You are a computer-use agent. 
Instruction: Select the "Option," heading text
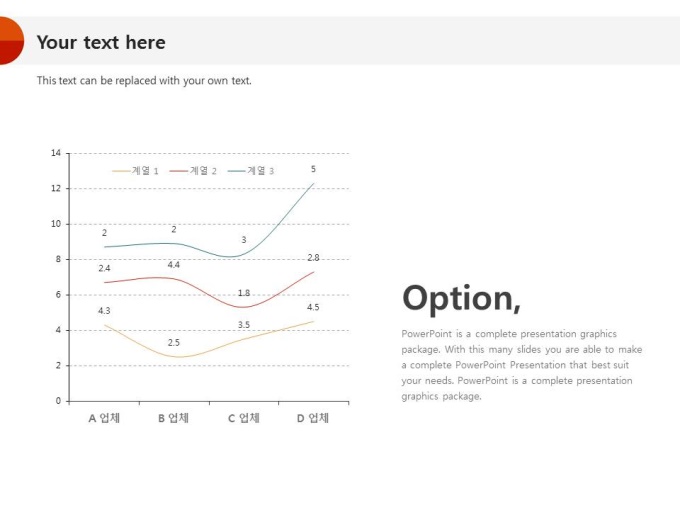[x=461, y=298]
